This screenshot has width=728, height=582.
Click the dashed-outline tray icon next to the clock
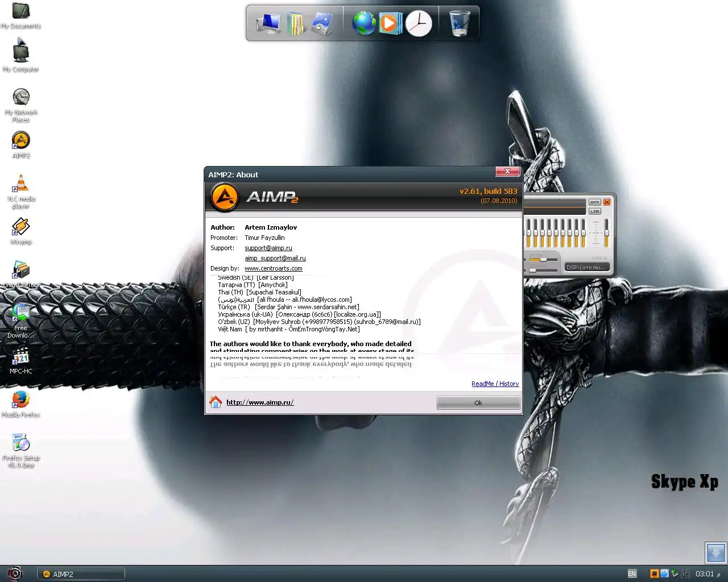point(686,573)
